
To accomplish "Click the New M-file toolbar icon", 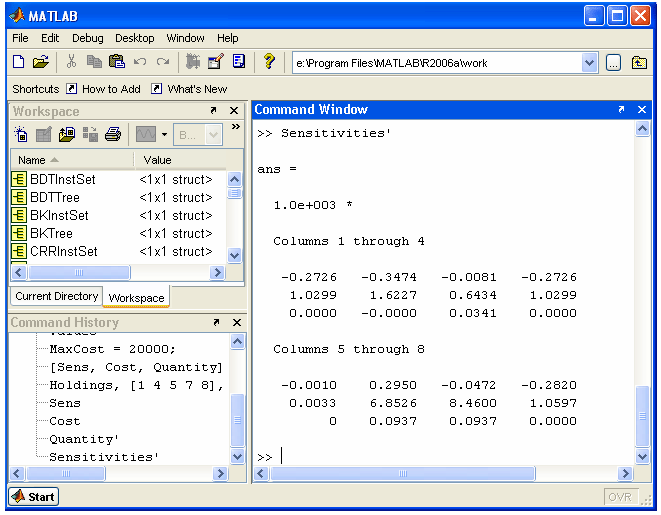I will pyautogui.click(x=19, y=62).
